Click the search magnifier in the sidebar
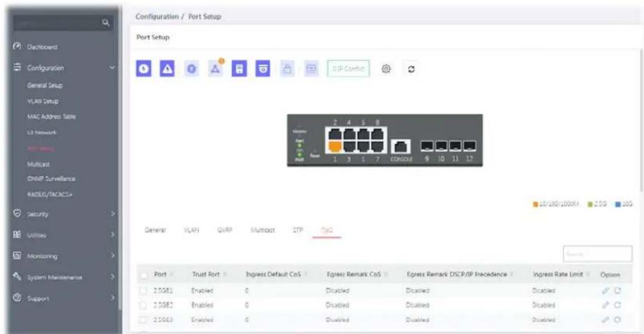Image resolution: width=644 pixels, height=334 pixels. (x=106, y=22)
